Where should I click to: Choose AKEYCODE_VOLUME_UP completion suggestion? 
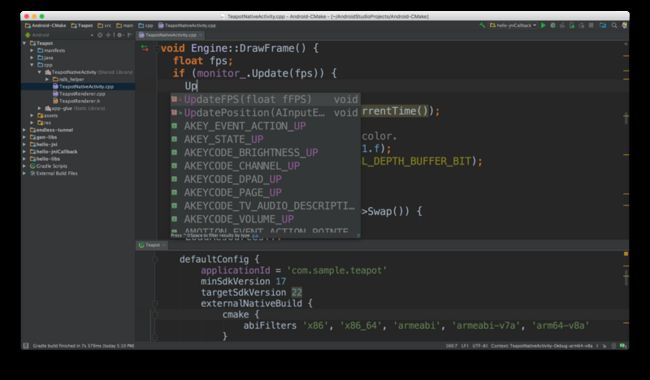click(265, 219)
